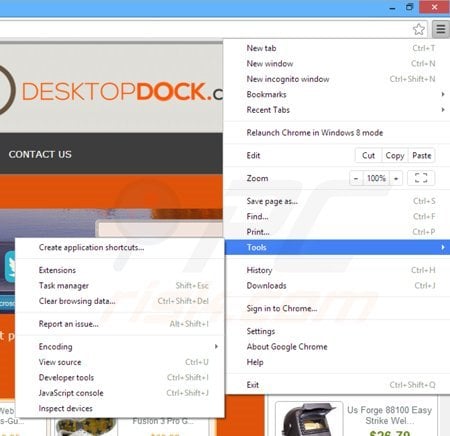
Task: Click the Paste button
Action: [x=422, y=156]
